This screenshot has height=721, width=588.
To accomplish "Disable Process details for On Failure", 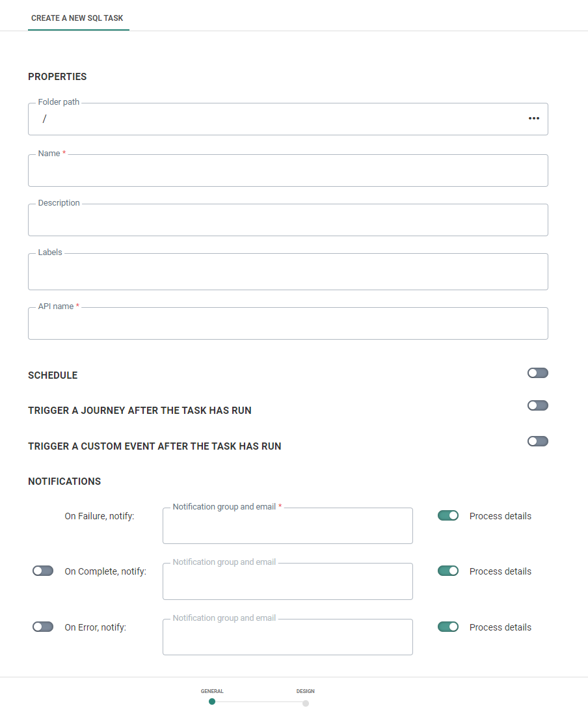I will 448,515.
